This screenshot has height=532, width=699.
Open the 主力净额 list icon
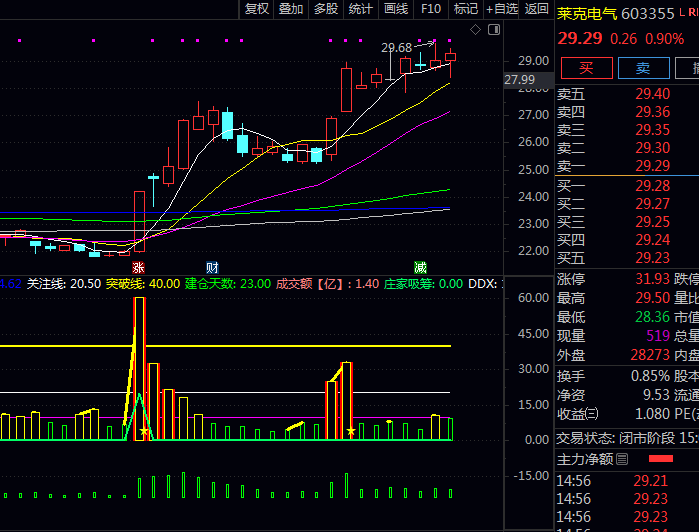pos(622,459)
